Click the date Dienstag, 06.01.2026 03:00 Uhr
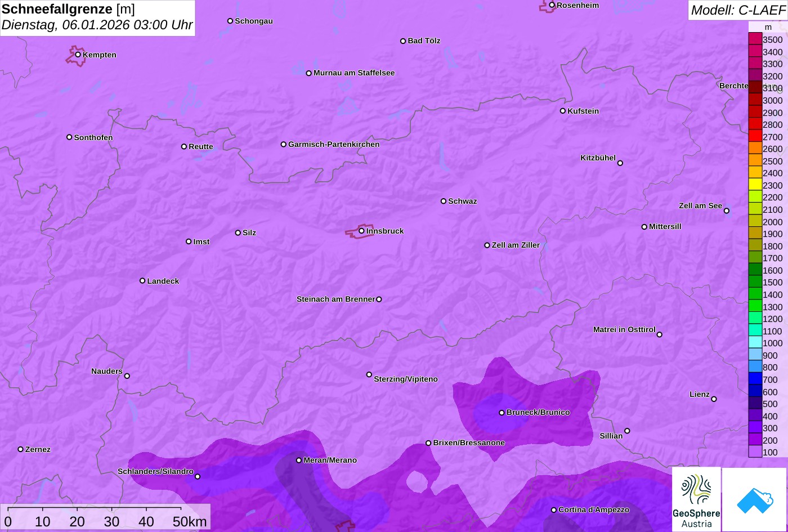 click(x=97, y=25)
